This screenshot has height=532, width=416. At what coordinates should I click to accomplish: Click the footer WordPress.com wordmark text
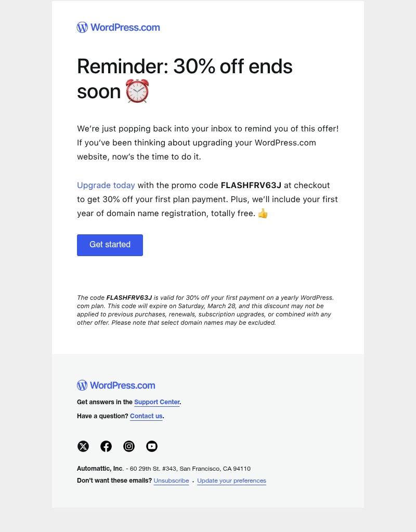click(122, 385)
